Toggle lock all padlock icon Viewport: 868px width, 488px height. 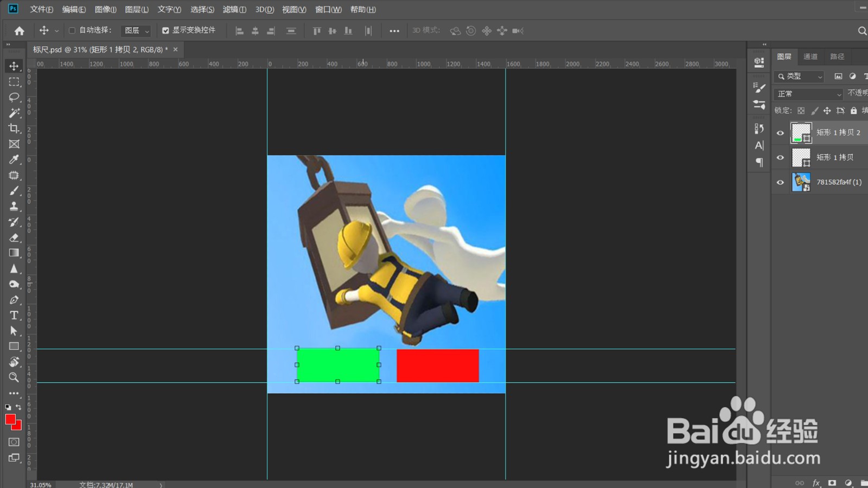click(853, 111)
